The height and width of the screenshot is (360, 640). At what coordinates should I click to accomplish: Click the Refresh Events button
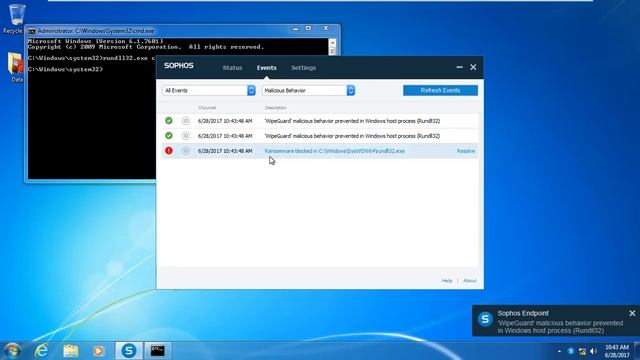pyautogui.click(x=440, y=90)
